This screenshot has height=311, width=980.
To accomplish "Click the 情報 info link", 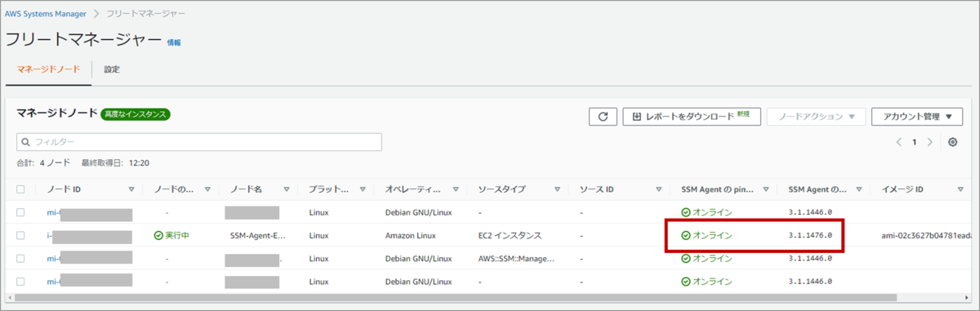I will click(x=174, y=42).
